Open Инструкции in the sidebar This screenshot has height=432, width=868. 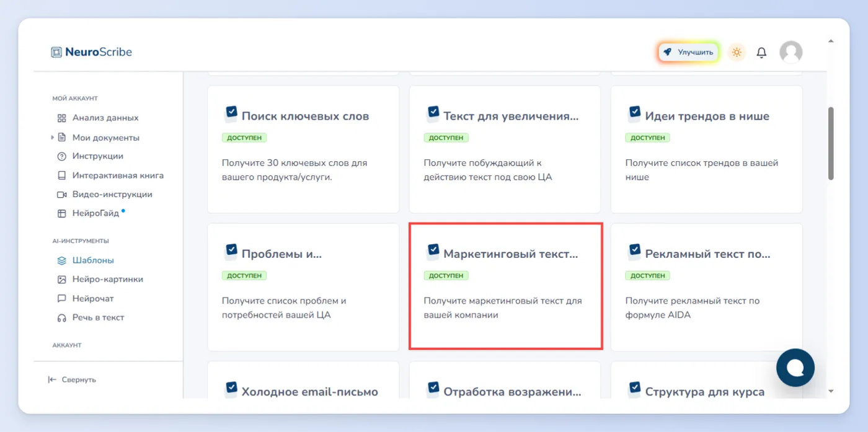click(x=97, y=156)
